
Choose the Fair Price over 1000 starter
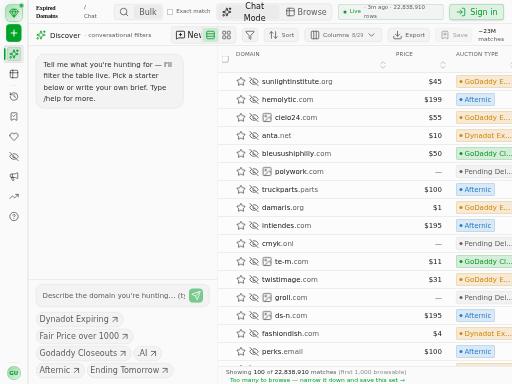click(x=84, y=336)
